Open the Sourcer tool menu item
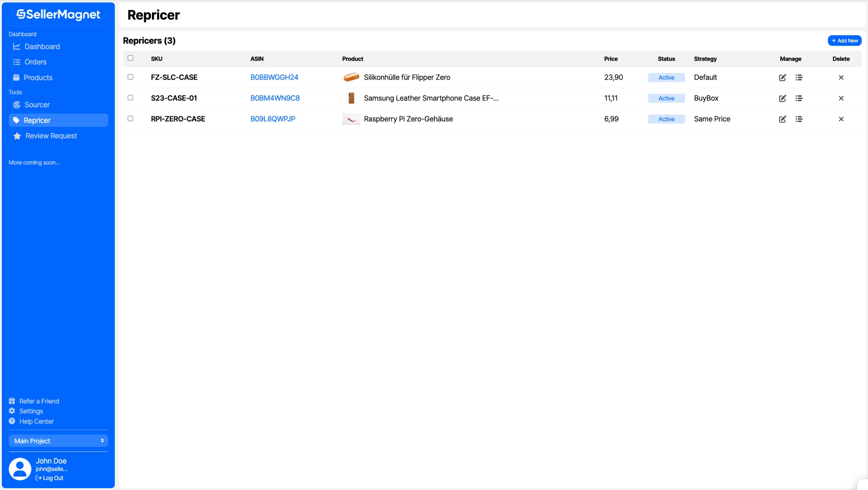868x490 pixels. (37, 105)
